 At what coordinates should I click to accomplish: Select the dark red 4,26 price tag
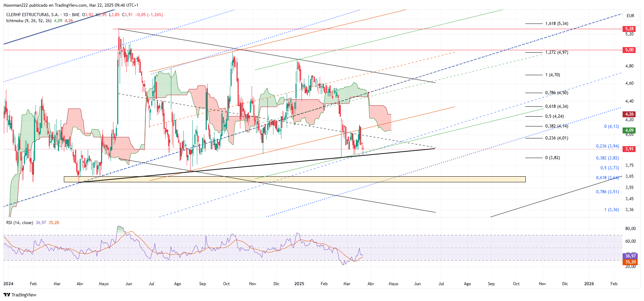click(x=629, y=114)
